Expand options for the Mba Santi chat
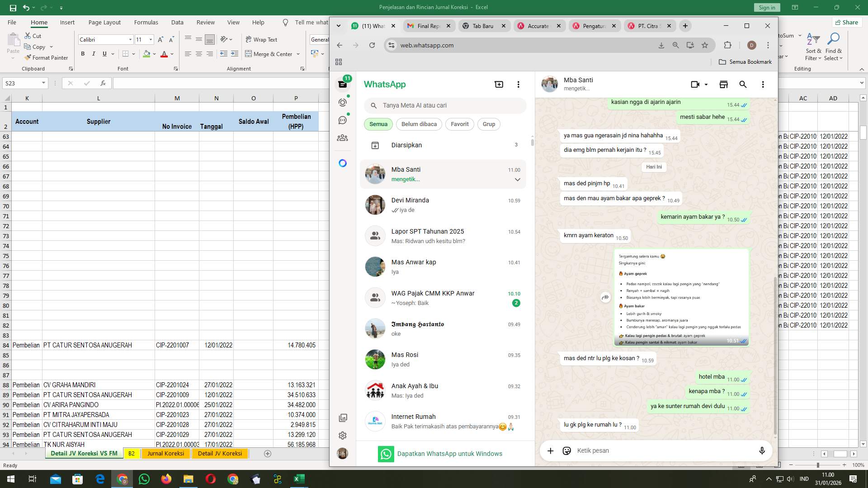The image size is (868, 488). pos(517,179)
